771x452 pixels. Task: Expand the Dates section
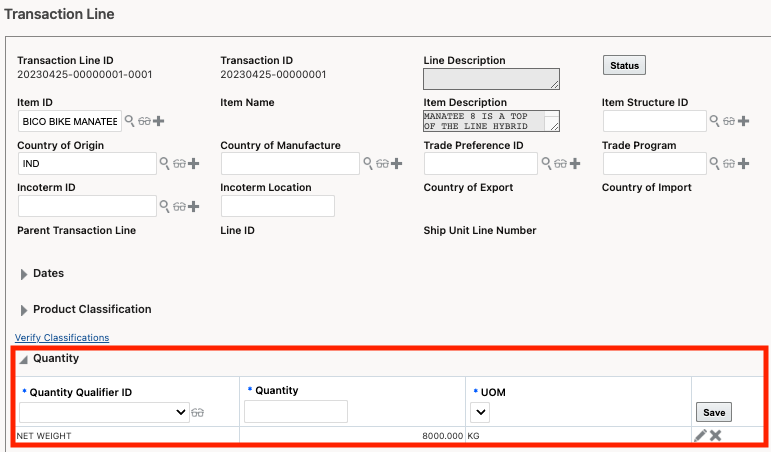pyautogui.click(x=24, y=273)
